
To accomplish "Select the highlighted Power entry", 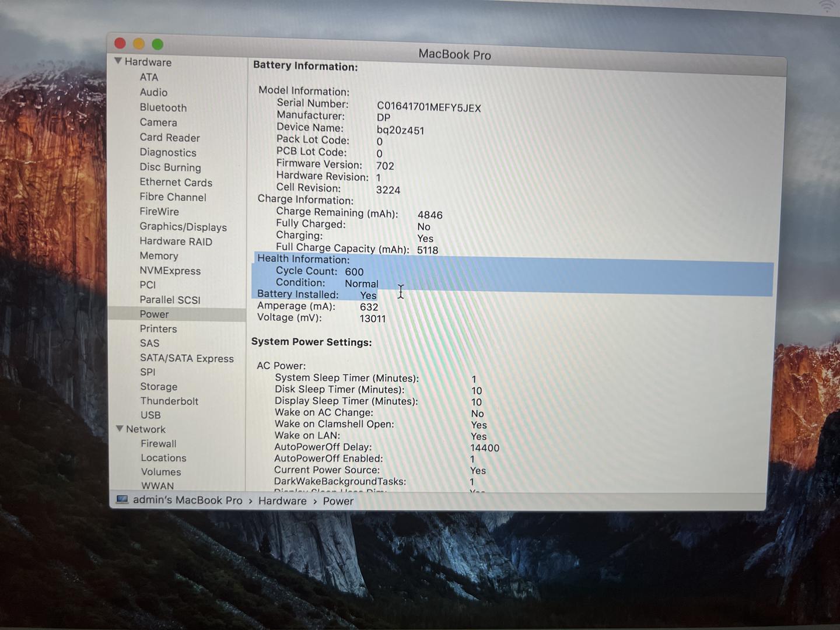I will pos(177,314).
